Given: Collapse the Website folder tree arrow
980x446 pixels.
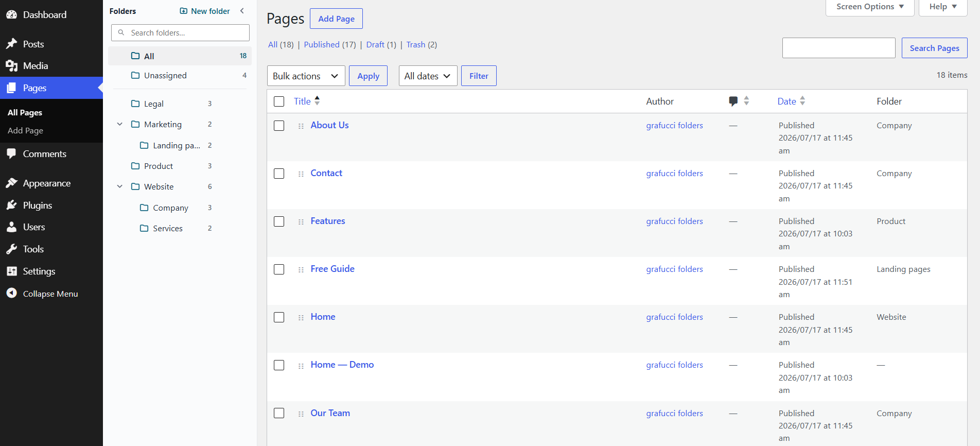Looking at the screenshot, I should [x=119, y=186].
